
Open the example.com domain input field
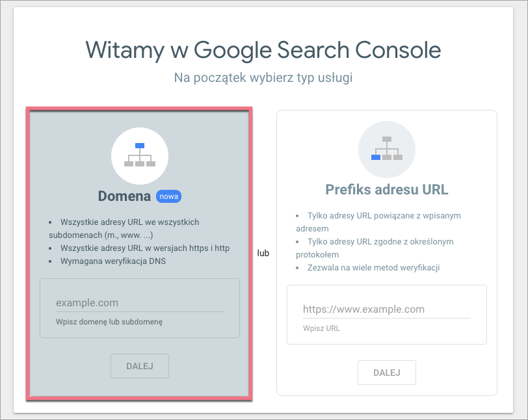tap(139, 302)
